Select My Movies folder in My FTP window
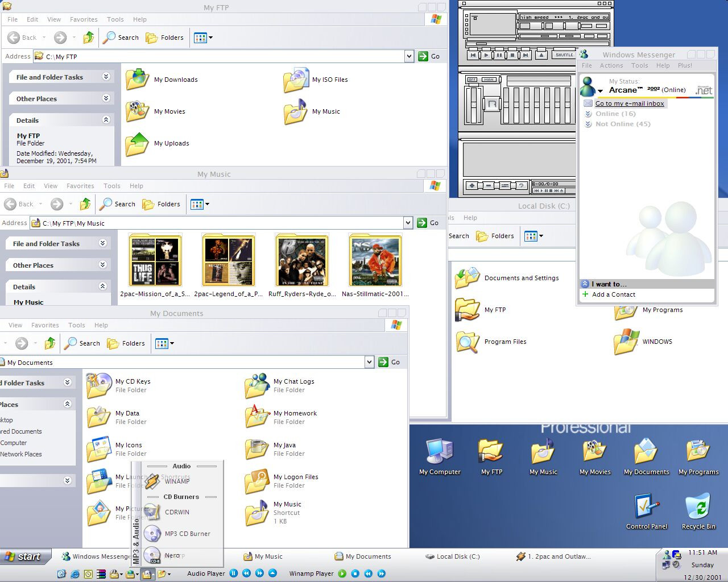 pos(156,111)
